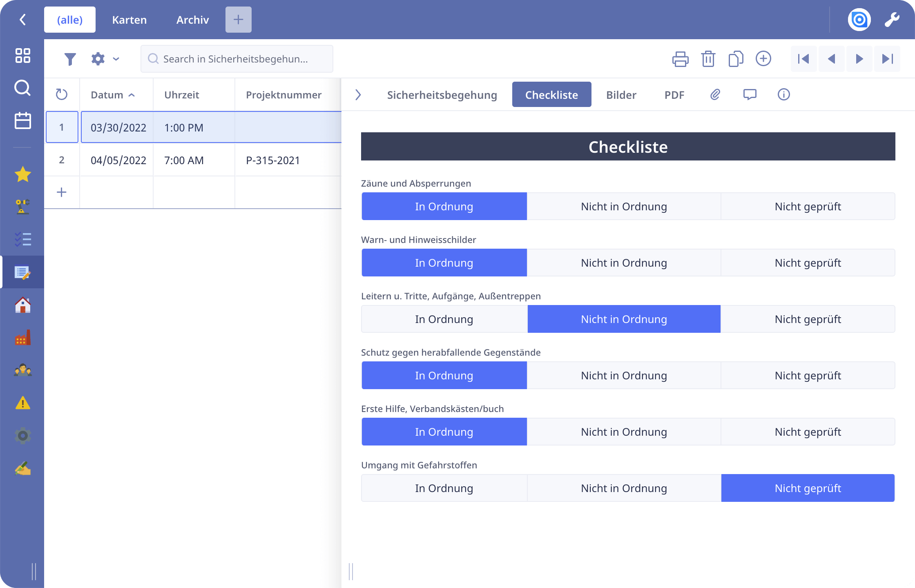Set Umgang mit Gefahrstoffen to In Ordnung

(444, 488)
